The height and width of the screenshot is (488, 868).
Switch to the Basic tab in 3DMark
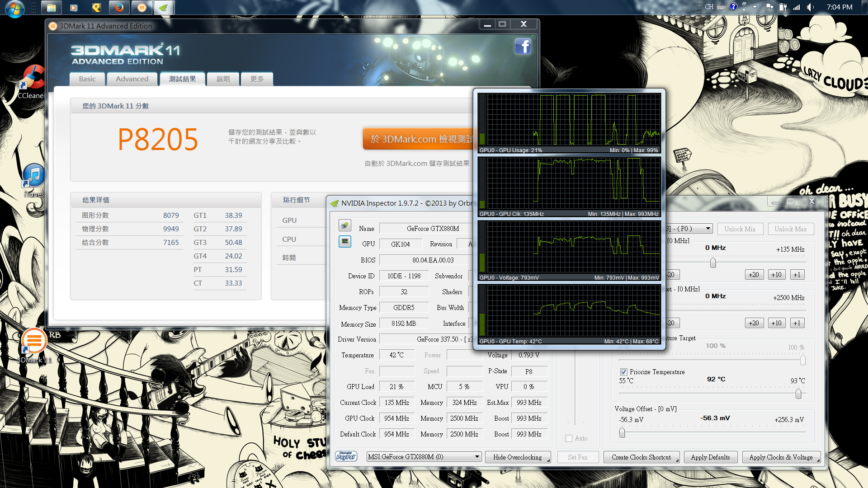coord(87,79)
